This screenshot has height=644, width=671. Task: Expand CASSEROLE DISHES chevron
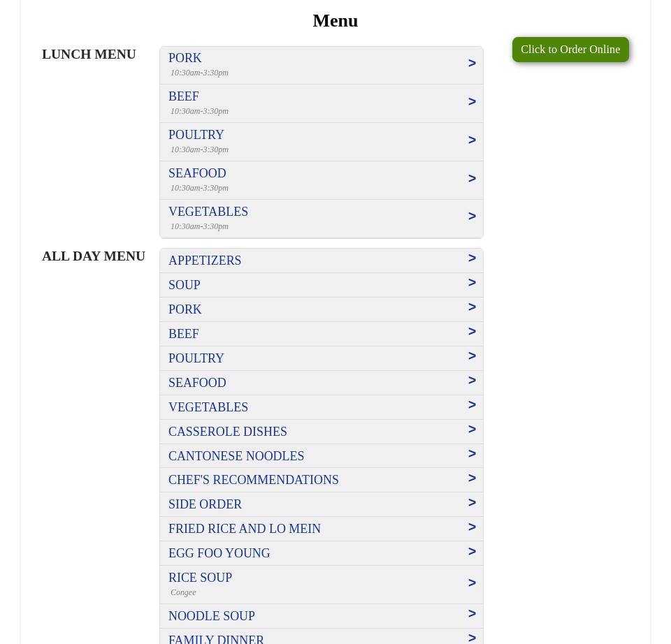(x=472, y=430)
